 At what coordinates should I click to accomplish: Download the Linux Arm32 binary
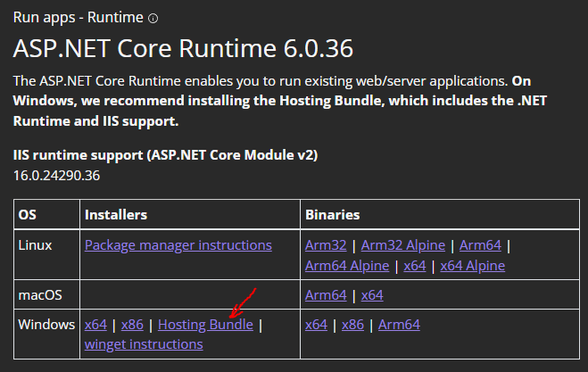[x=327, y=244]
